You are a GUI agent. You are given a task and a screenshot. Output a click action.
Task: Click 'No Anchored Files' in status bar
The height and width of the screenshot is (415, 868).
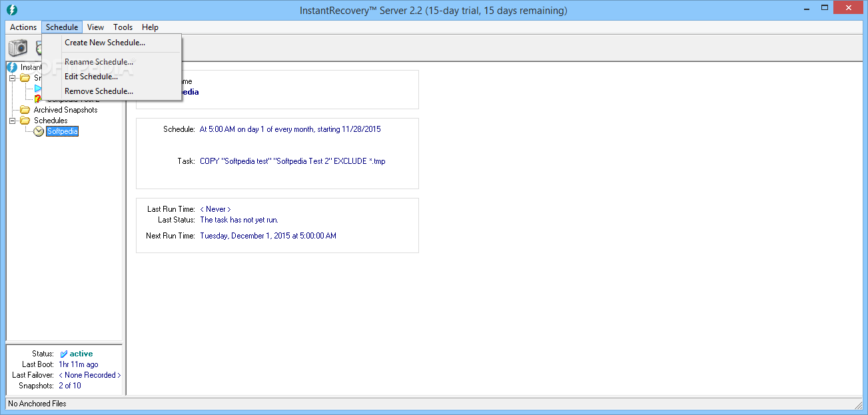pyautogui.click(x=37, y=404)
